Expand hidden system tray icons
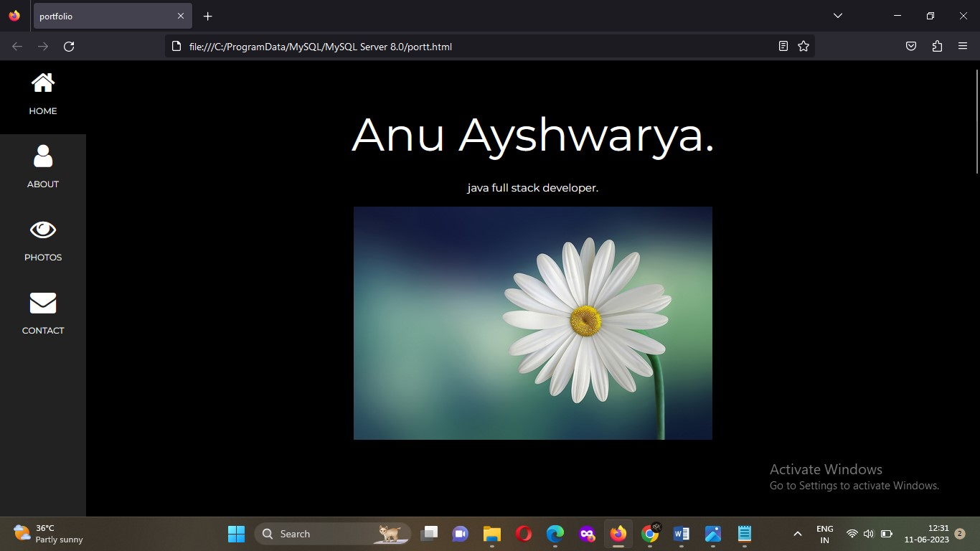Screen dimensions: 980x551 [x=797, y=534]
